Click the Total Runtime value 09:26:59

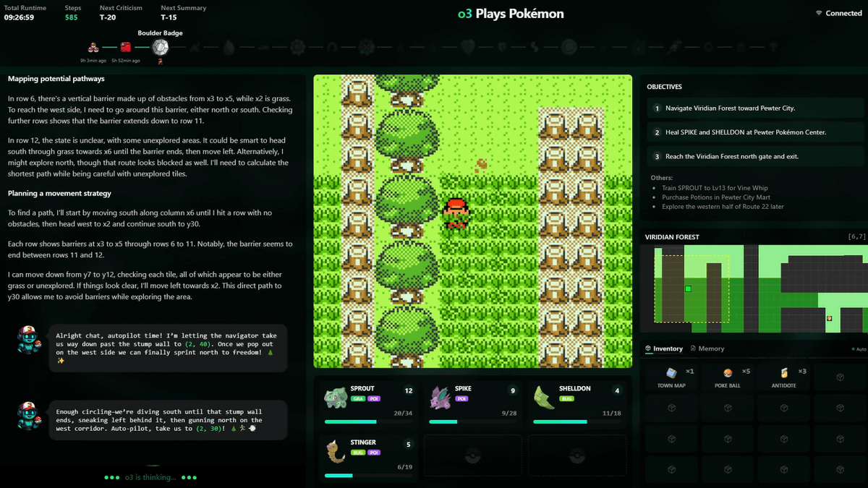(19, 17)
